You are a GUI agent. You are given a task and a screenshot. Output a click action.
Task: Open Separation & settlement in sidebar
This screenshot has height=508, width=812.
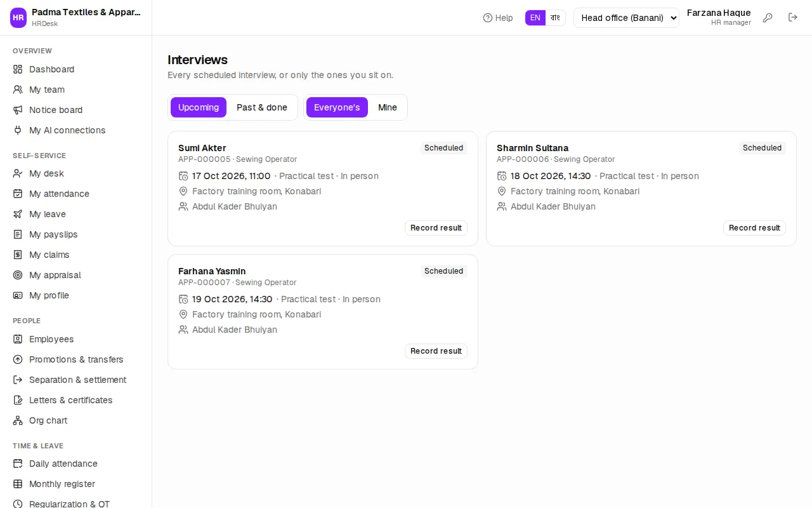coord(76,380)
